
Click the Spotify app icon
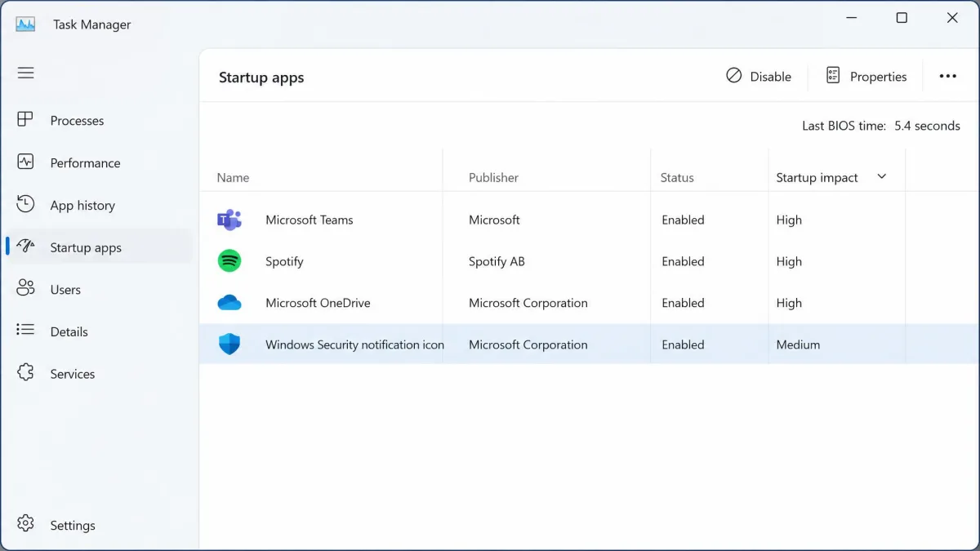click(x=229, y=261)
